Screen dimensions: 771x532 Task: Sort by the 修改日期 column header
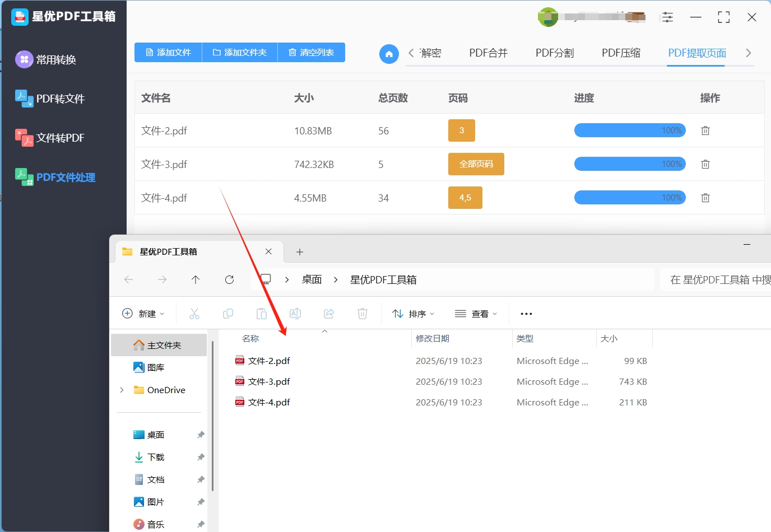[433, 338]
